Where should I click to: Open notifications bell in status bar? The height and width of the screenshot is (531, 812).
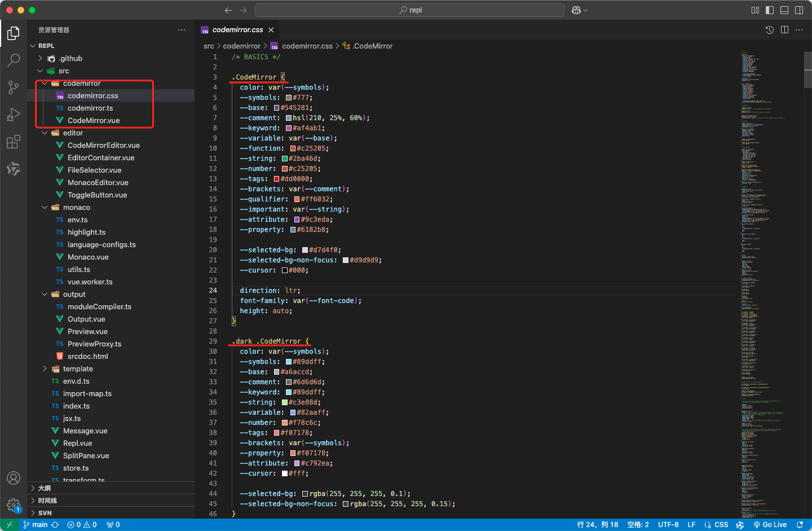(800, 525)
